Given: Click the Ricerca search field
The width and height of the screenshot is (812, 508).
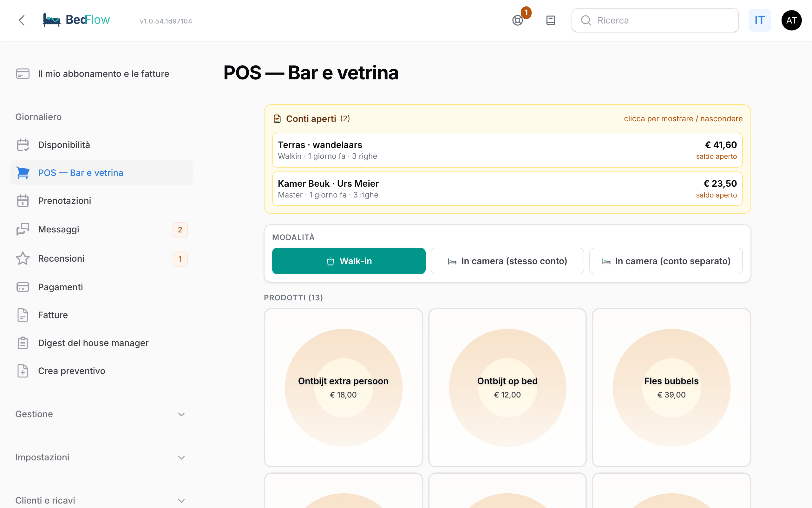Looking at the screenshot, I should click(655, 21).
